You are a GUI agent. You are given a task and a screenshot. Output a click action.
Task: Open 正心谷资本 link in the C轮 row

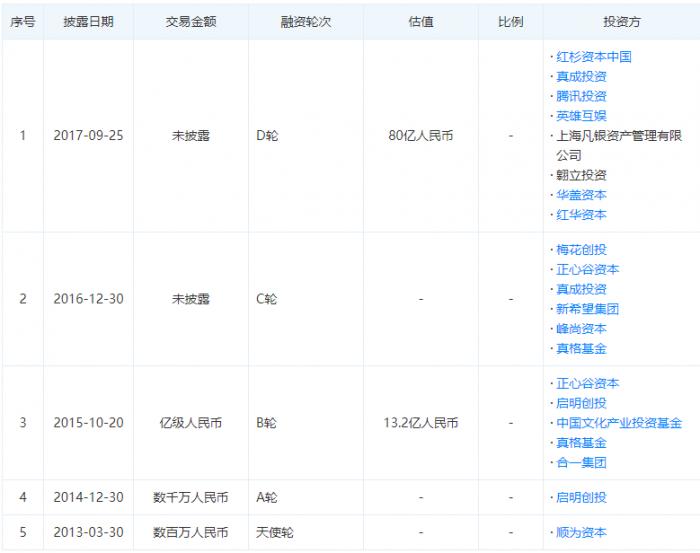coord(587,269)
